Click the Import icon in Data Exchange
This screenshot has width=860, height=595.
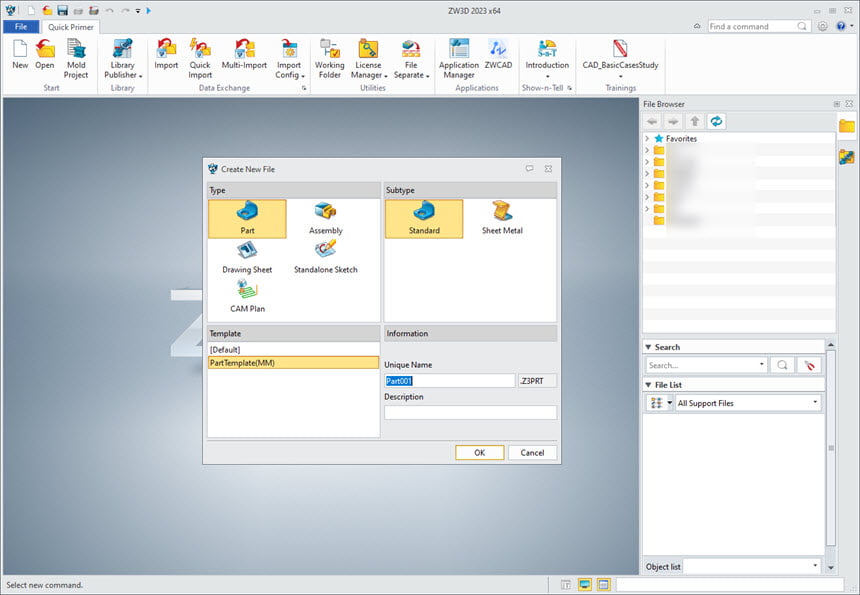(x=166, y=54)
